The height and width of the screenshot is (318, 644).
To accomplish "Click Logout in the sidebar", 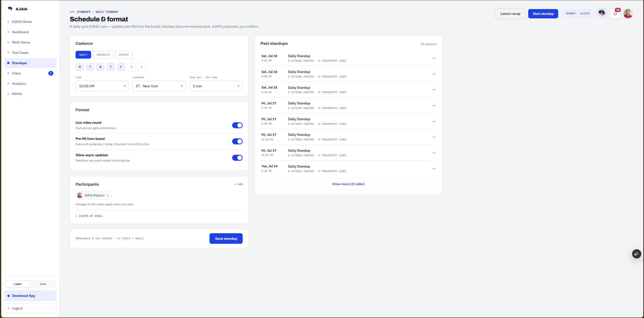I will click(30, 308).
